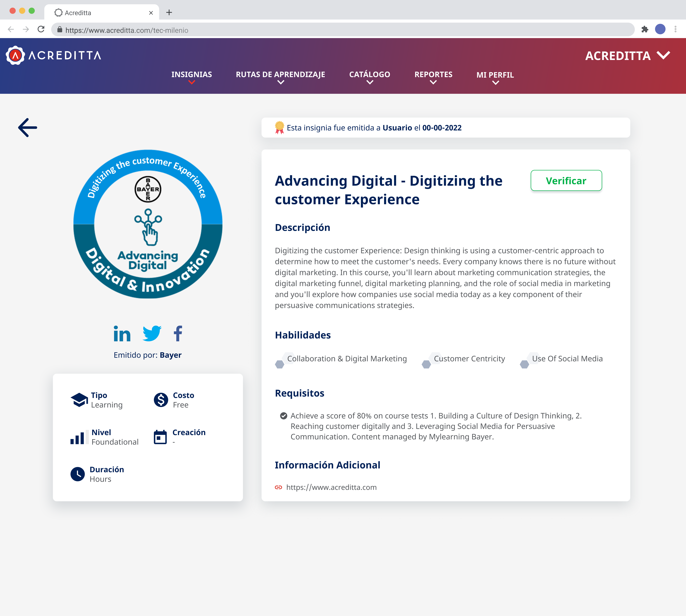The image size is (686, 616).
Task: Reload the page with the refresh button
Action: (41, 29)
